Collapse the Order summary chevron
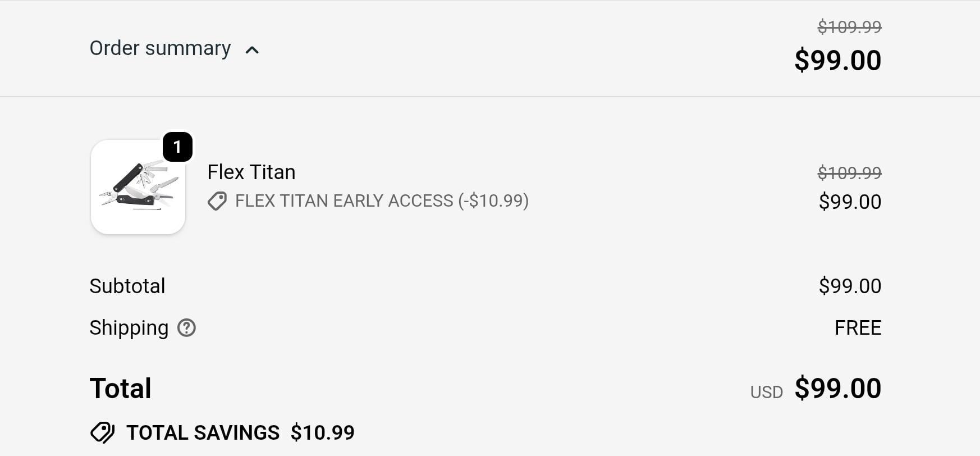980x456 pixels. [252, 50]
